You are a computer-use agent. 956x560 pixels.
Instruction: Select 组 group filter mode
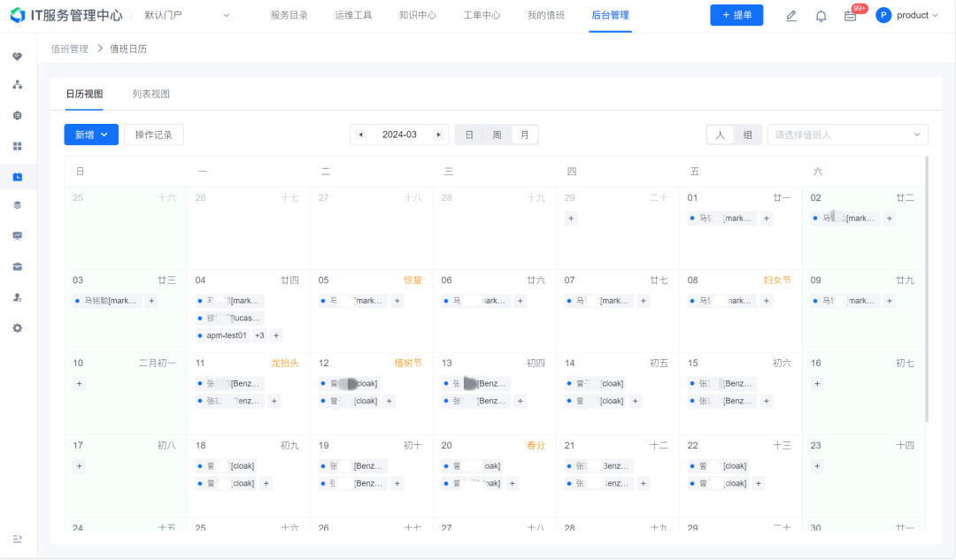(747, 134)
